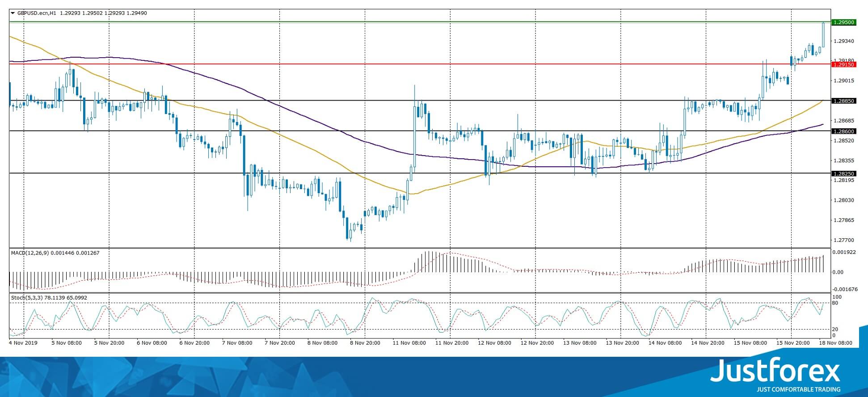
Task: Click the 6 Nov 08:00 time label
Action: [152, 343]
